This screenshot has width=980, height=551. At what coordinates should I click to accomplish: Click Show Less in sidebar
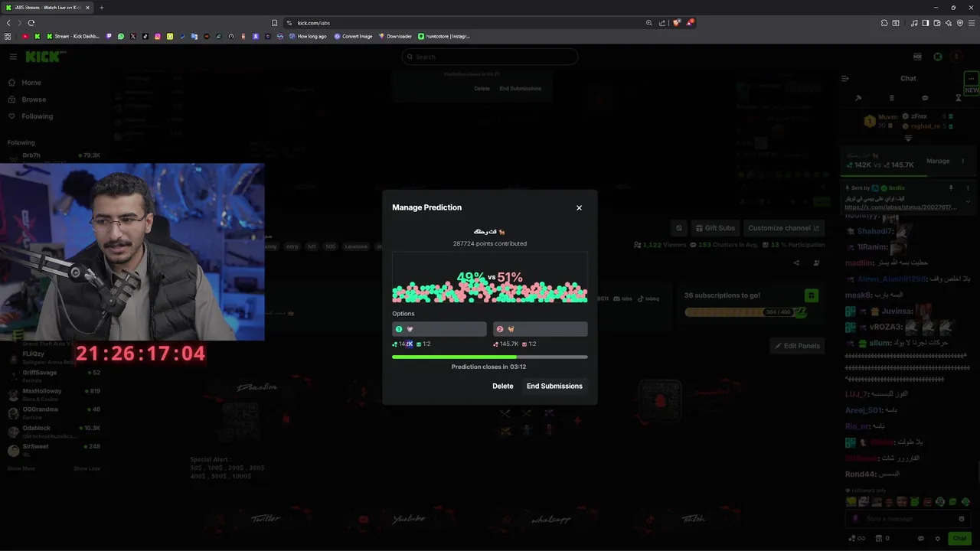tap(87, 468)
